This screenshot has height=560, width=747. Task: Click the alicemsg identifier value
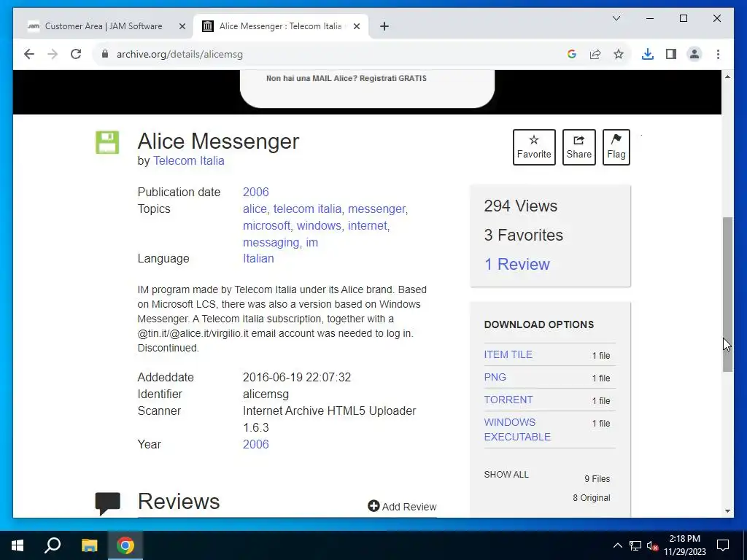coord(266,394)
